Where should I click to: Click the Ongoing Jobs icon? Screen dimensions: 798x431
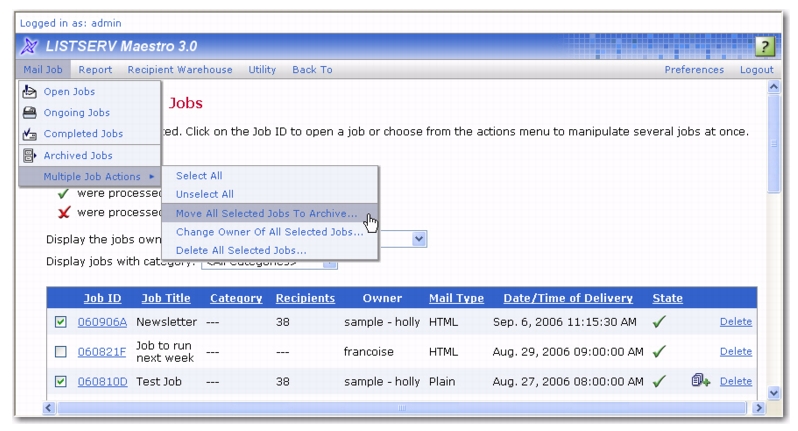coord(30,112)
